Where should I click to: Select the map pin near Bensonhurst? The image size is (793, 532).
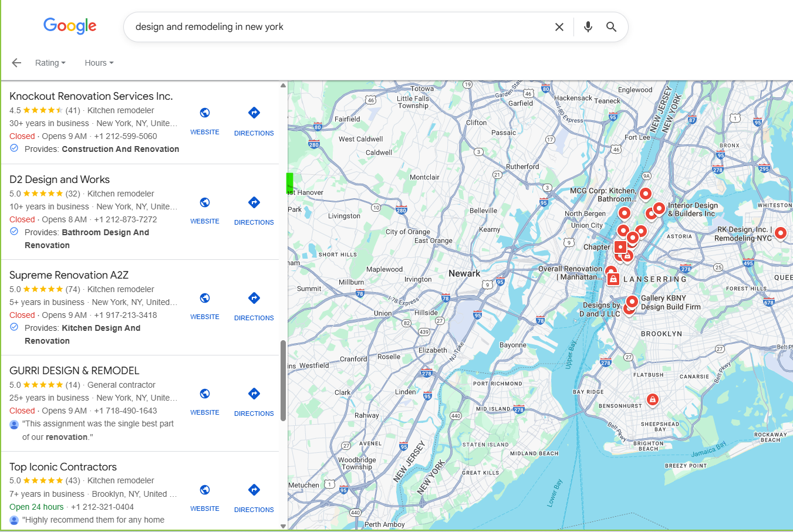652,399
